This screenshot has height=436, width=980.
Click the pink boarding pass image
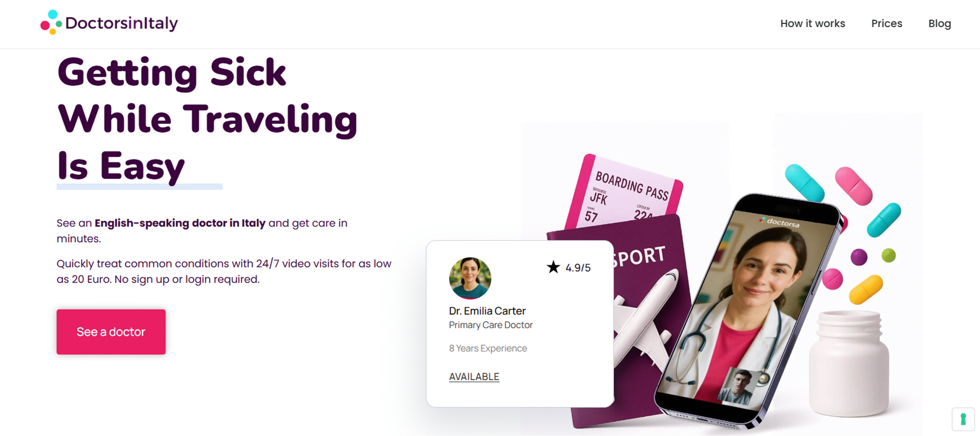pyautogui.click(x=624, y=190)
